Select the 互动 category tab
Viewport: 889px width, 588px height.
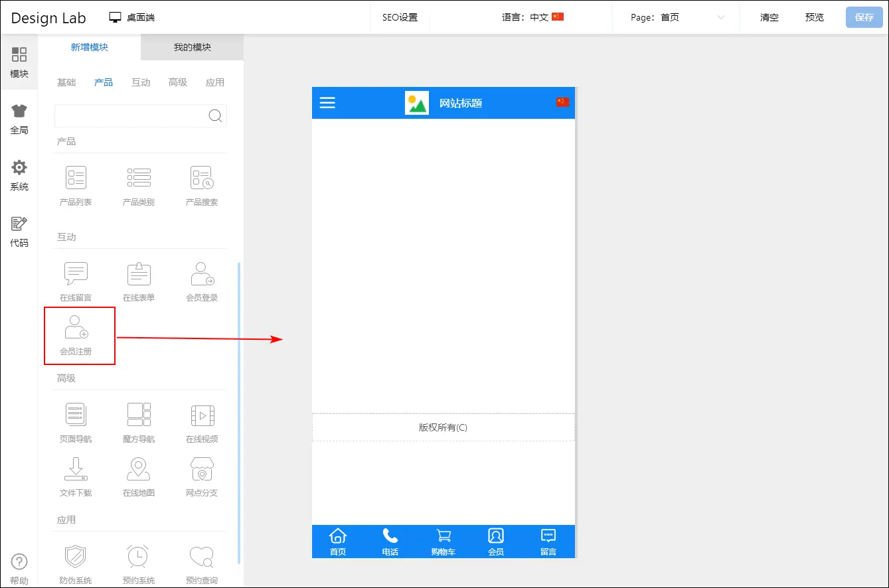(x=141, y=82)
